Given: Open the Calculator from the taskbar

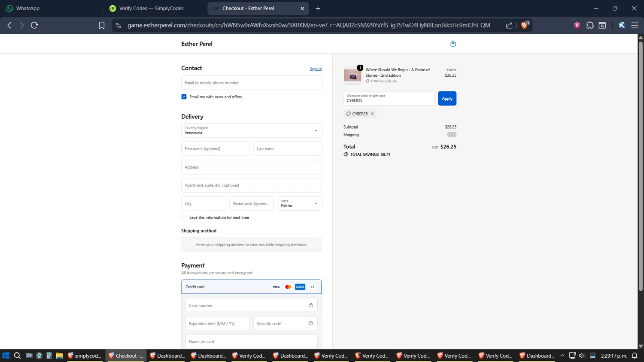Looking at the screenshot, I should pyautogui.click(x=49, y=356).
